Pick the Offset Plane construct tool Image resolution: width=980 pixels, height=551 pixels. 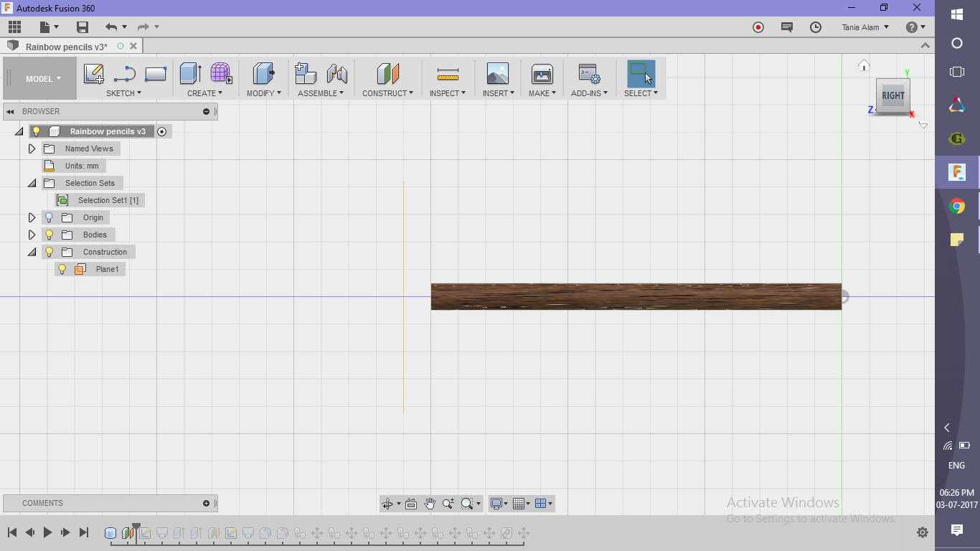pos(387,73)
